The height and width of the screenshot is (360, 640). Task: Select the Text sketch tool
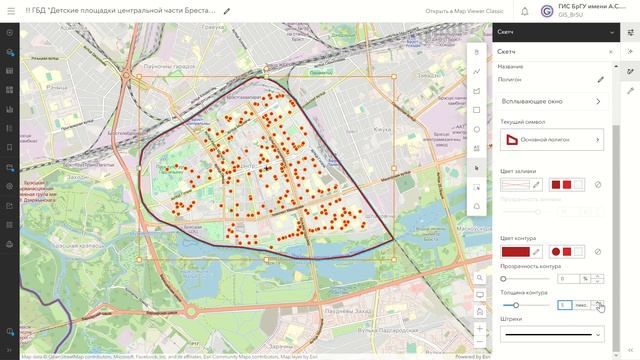coord(477,148)
